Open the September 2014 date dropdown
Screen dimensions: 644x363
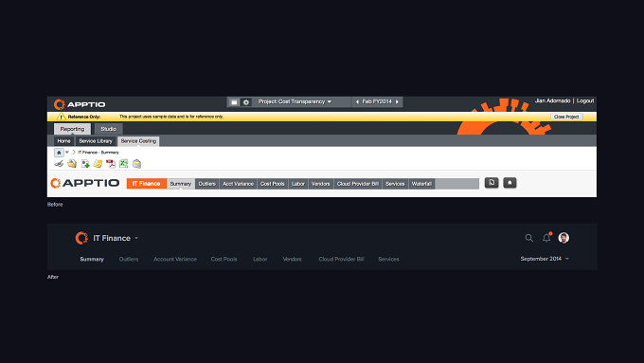point(545,259)
